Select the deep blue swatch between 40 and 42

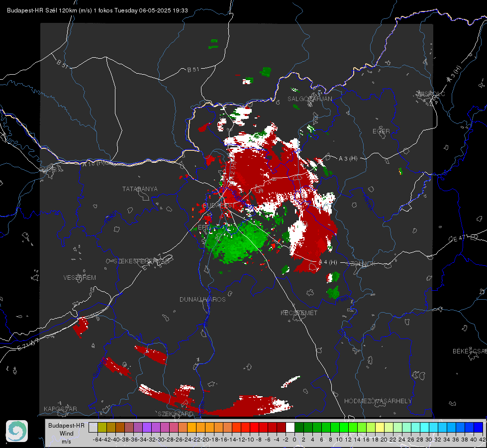pyautogui.click(x=479, y=427)
